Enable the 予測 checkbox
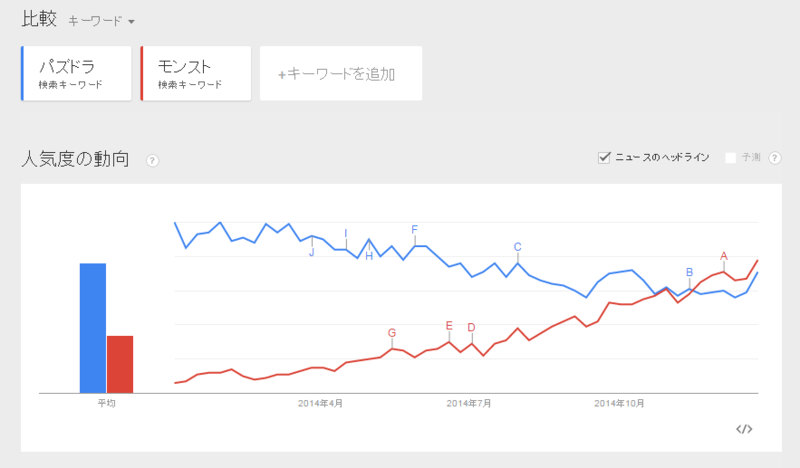This screenshot has height=468, width=800. (x=730, y=158)
